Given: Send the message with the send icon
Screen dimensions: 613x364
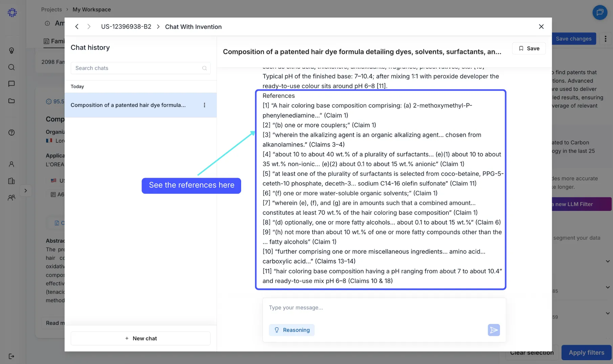Looking at the screenshot, I should click(494, 330).
